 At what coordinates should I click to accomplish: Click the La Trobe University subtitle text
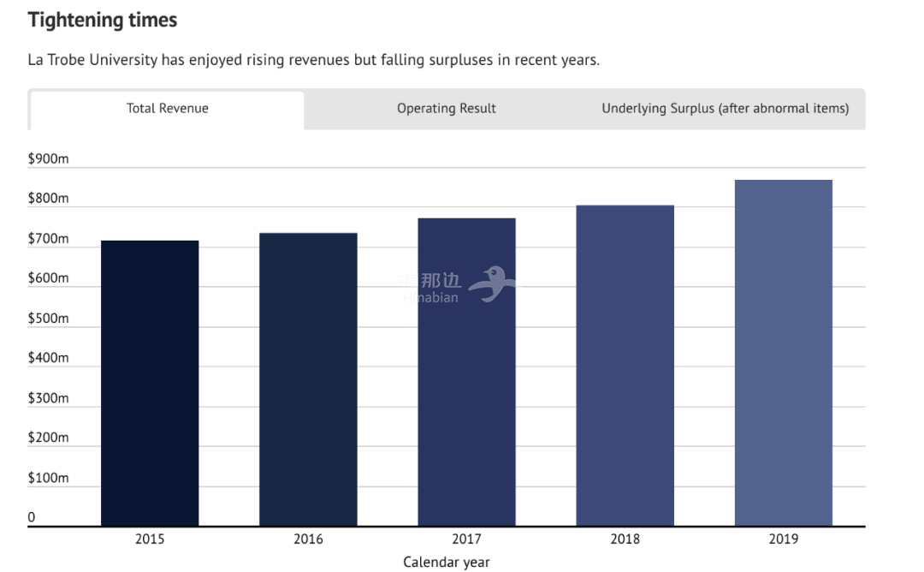tap(313, 61)
